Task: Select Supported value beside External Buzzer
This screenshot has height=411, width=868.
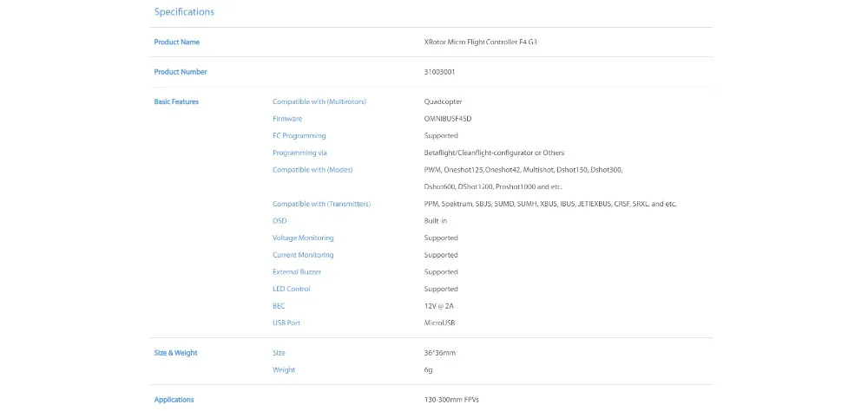Action: coord(441,272)
